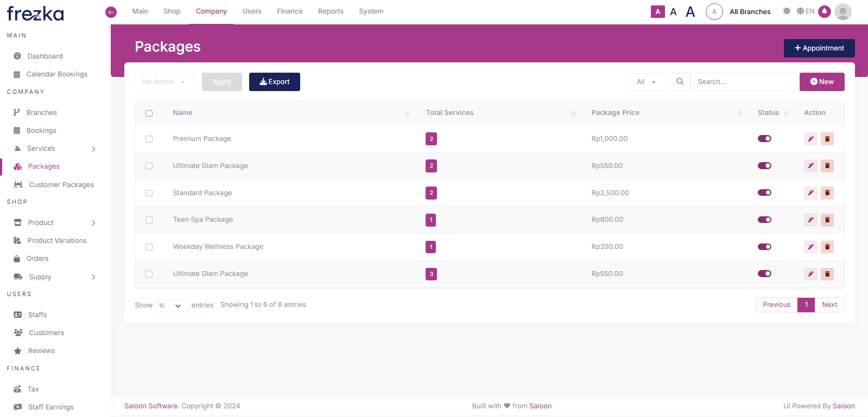Open the Saloon Software footer link
The height and width of the screenshot is (417, 868).
pos(151,406)
